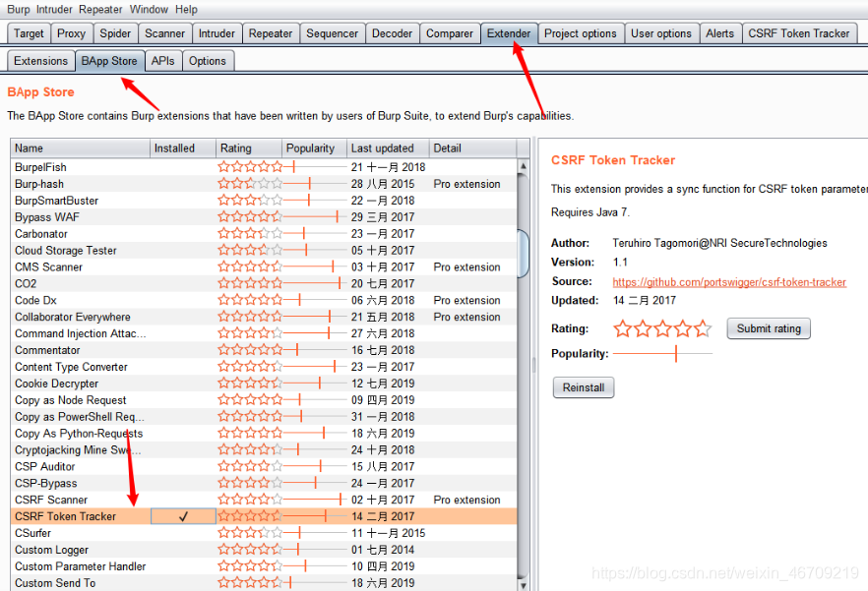Select the Cloud Storage Tester row
Viewport: 868px width, 591px height.
[x=264, y=250]
